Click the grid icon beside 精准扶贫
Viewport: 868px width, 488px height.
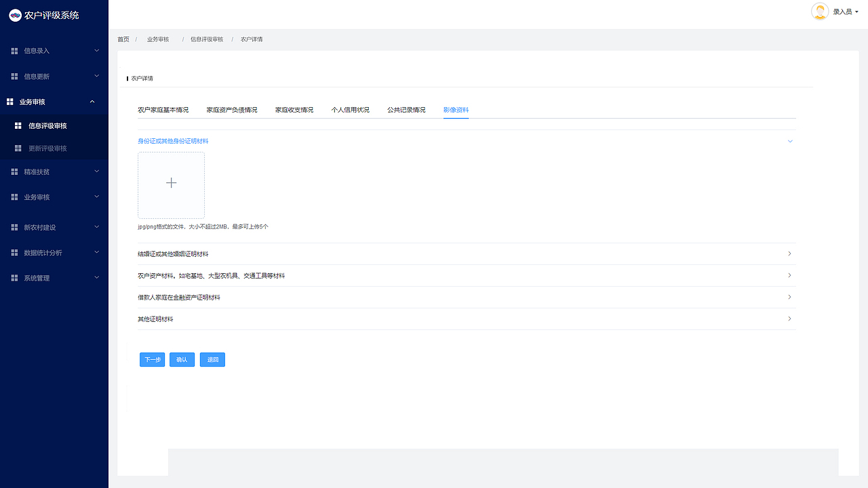[14, 172]
